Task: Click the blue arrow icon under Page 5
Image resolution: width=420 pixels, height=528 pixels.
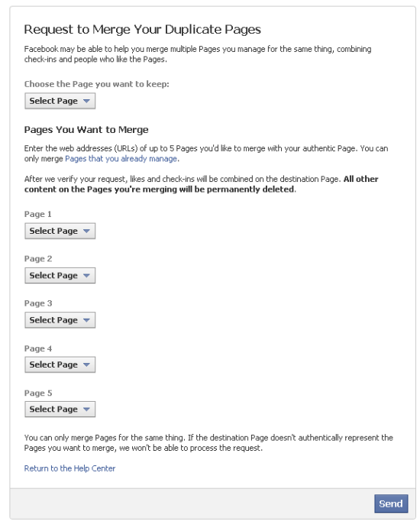Action: pyautogui.click(x=86, y=409)
